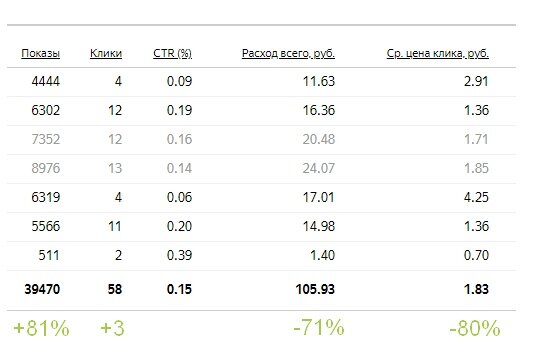This screenshot has height=361, width=541.
Task: Click the CTR (%) column header
Action: coord(173,53)
